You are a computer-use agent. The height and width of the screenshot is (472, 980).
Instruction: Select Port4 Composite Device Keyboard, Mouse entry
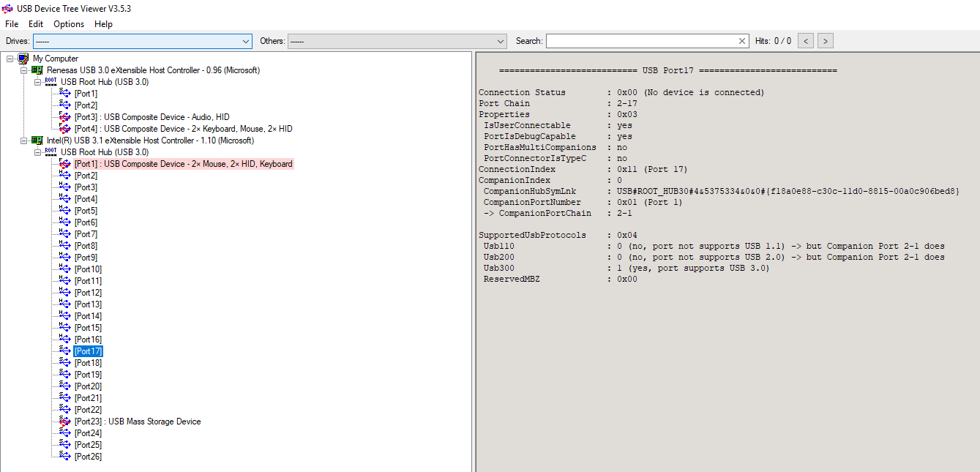183,129
